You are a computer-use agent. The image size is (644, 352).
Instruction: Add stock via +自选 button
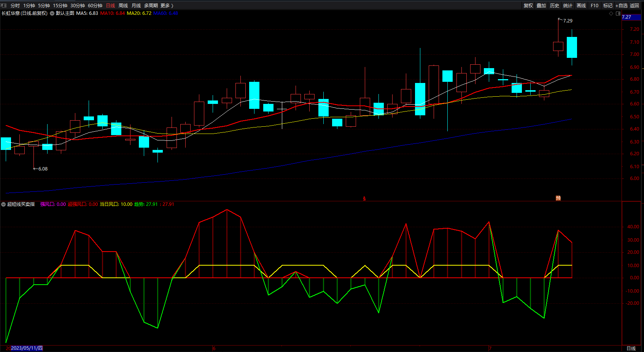point(621,6)
